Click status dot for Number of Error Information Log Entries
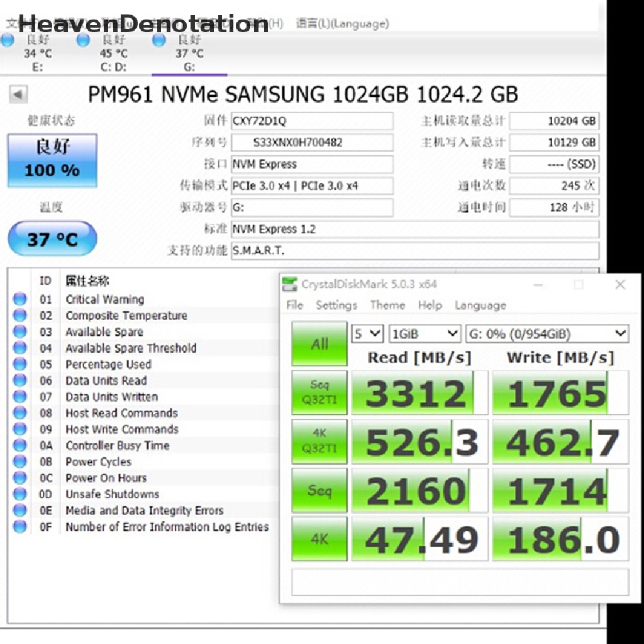 tap(19, 526)
